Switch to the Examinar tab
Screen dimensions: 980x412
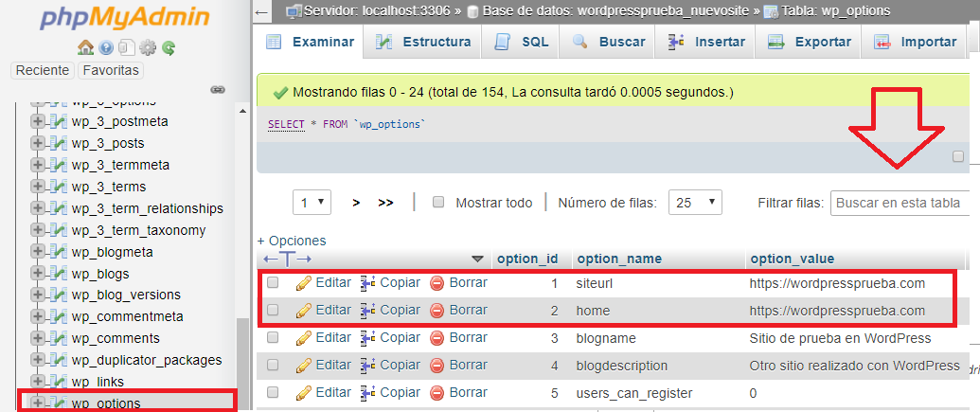coord(310,43)
